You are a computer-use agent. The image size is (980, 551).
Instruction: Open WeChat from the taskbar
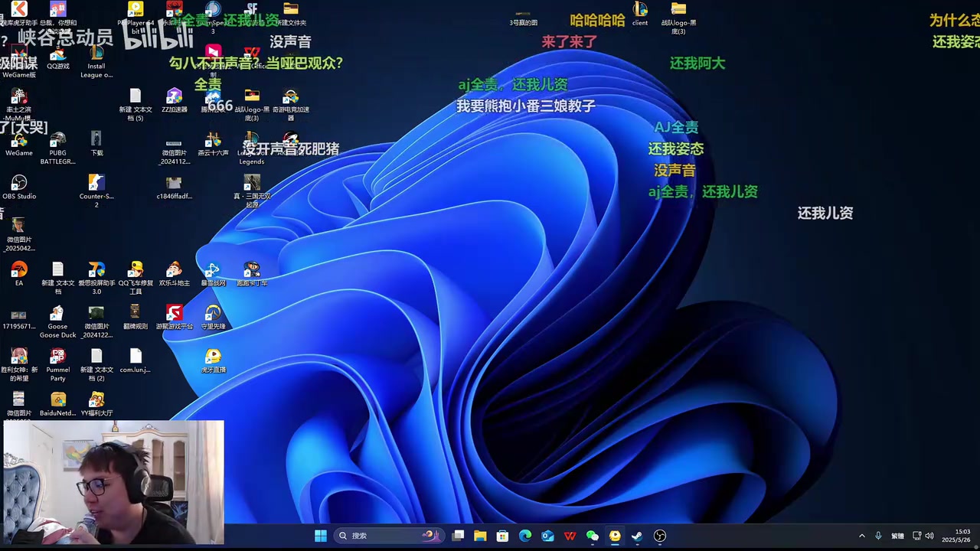(592, 536)
